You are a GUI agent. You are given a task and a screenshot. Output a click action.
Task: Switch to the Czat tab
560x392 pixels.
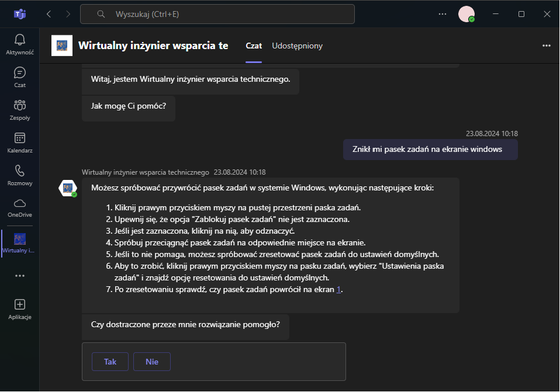(254, 46)
